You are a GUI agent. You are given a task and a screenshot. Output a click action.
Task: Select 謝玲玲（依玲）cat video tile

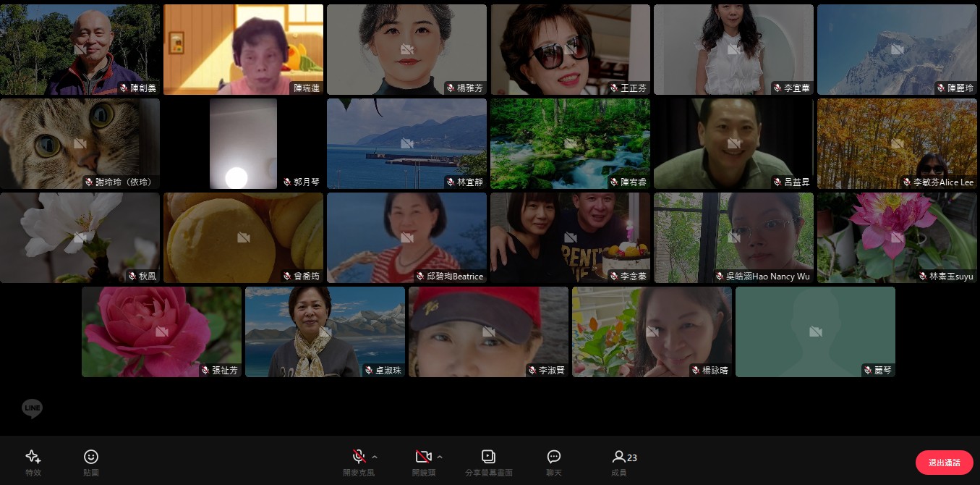[x=80, y=143]
